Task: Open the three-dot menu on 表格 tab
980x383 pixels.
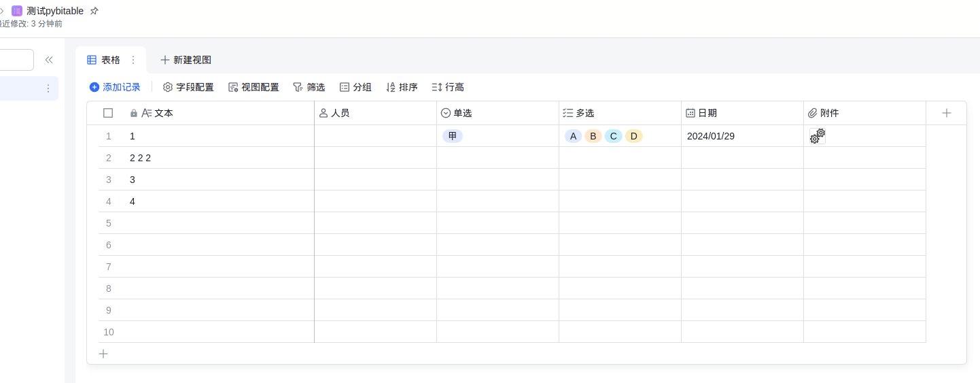Action: (x=133, y=60)
